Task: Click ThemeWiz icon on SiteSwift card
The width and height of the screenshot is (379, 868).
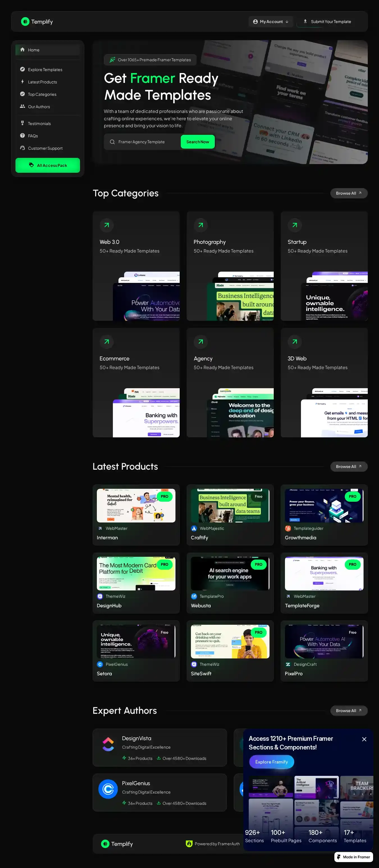Action: 194,664
